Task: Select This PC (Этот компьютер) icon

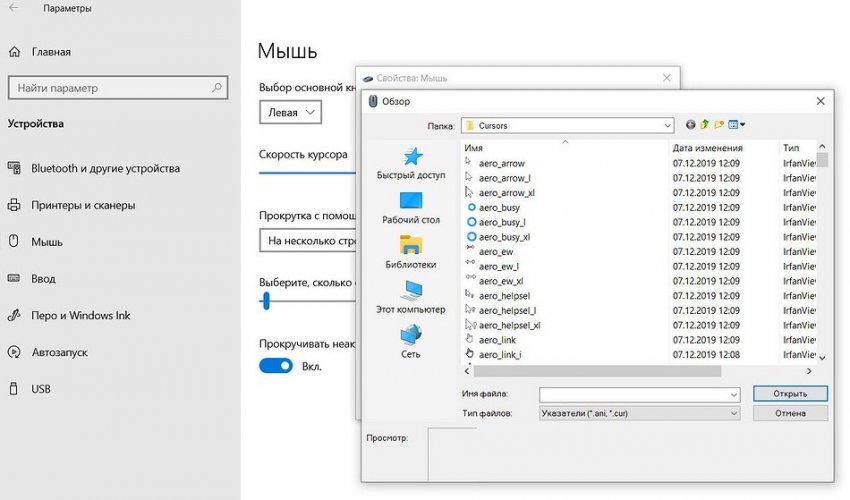Action: click(411, 297)
